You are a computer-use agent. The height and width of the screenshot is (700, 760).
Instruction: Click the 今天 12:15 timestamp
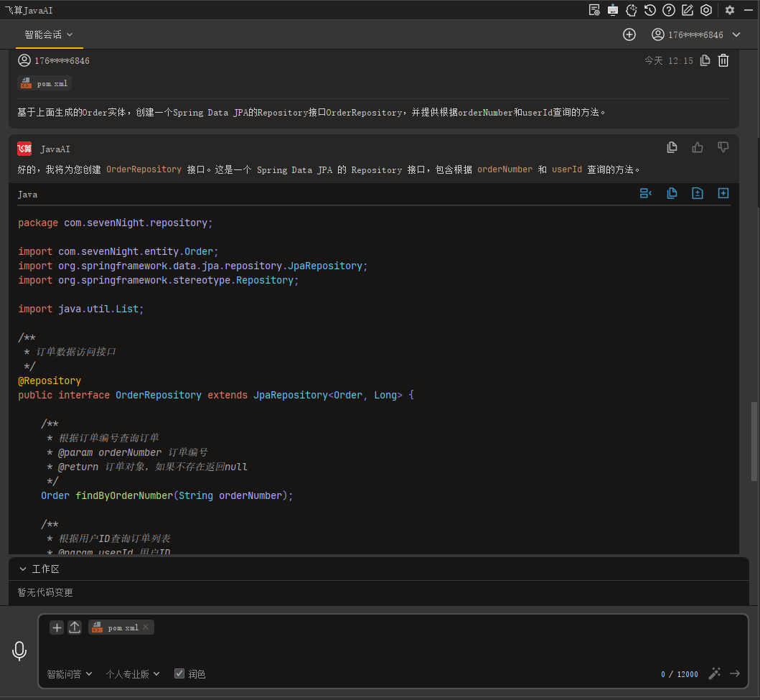tap(669, 60)
